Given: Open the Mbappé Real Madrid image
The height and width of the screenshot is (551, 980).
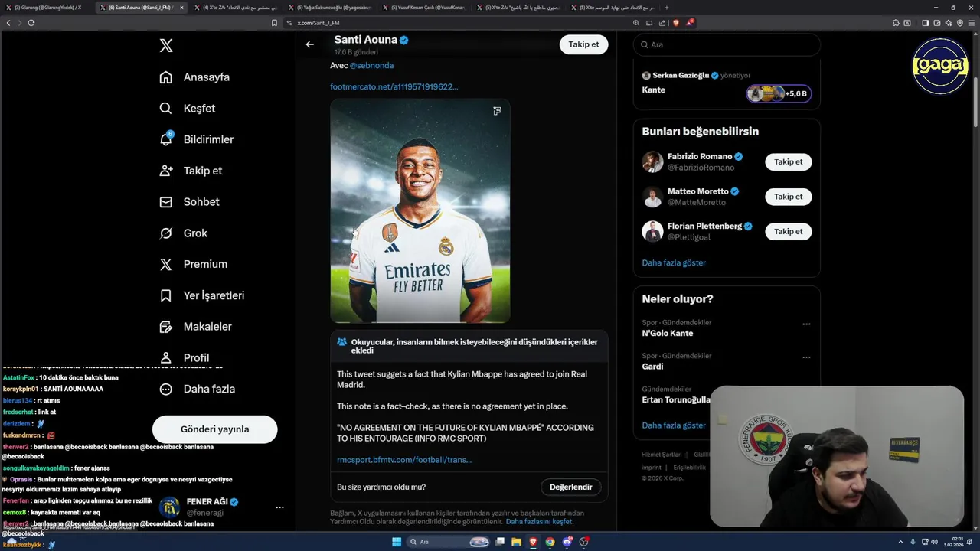Looking at the screenshot, I should pos(420,211).
